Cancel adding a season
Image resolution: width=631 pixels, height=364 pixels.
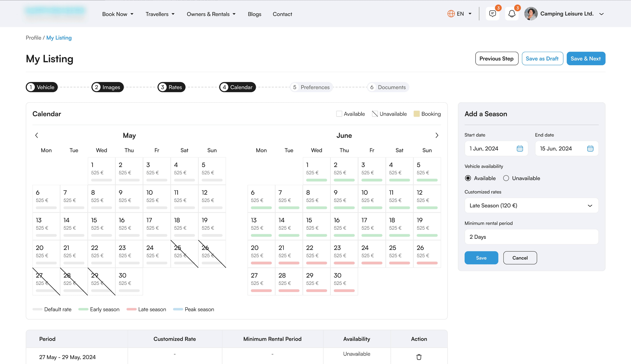(520, 258)
